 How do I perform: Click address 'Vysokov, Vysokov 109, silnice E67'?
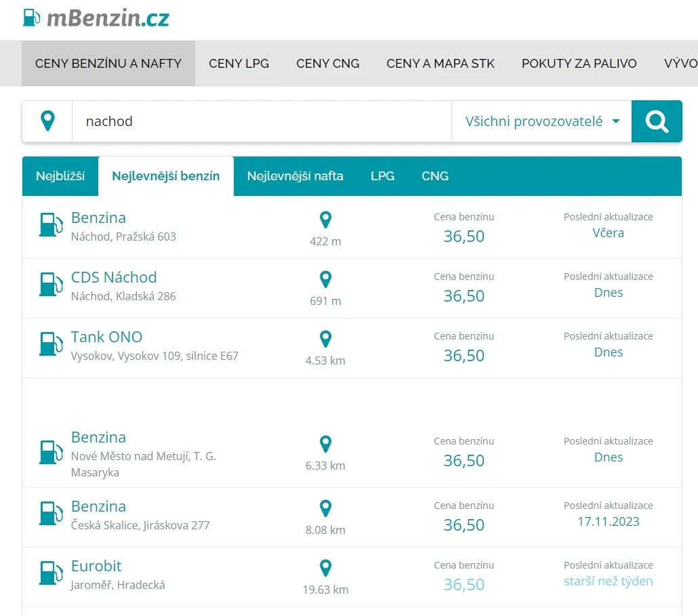(155, 356)
